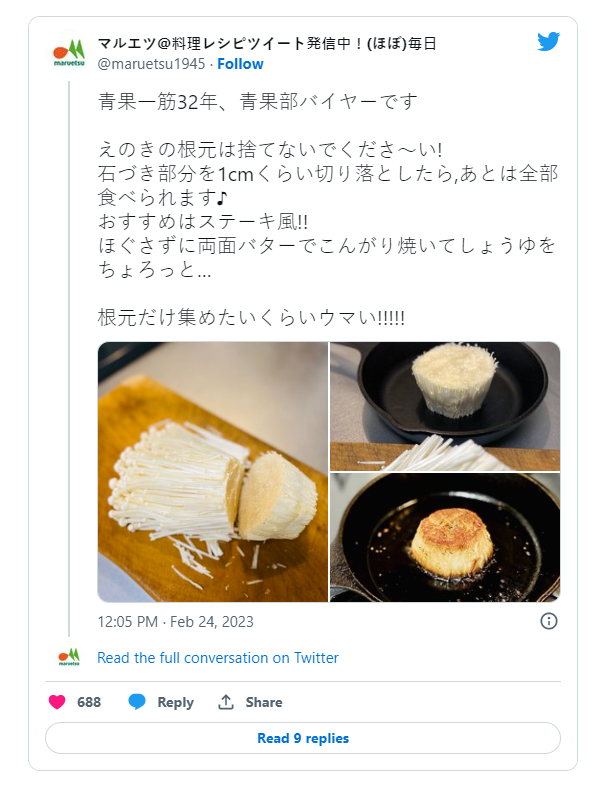
Task: Open the tweet info circle icon
Action: point(548,621)
